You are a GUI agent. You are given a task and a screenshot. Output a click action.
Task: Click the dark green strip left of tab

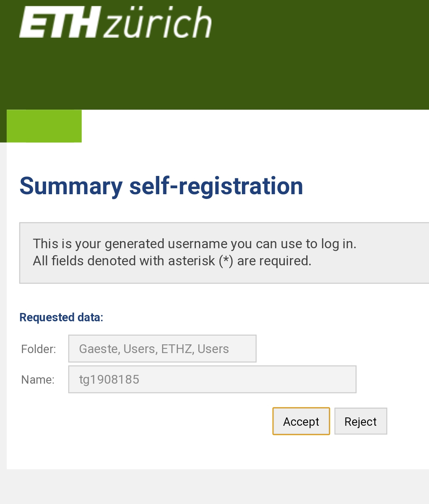3,126
